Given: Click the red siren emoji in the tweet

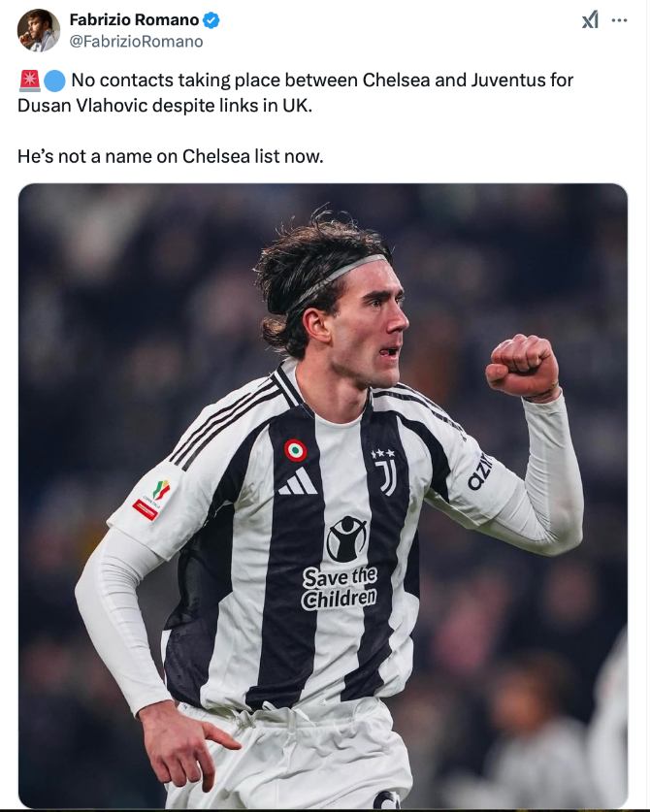Looking at the screenshot, I should [29, 81].
